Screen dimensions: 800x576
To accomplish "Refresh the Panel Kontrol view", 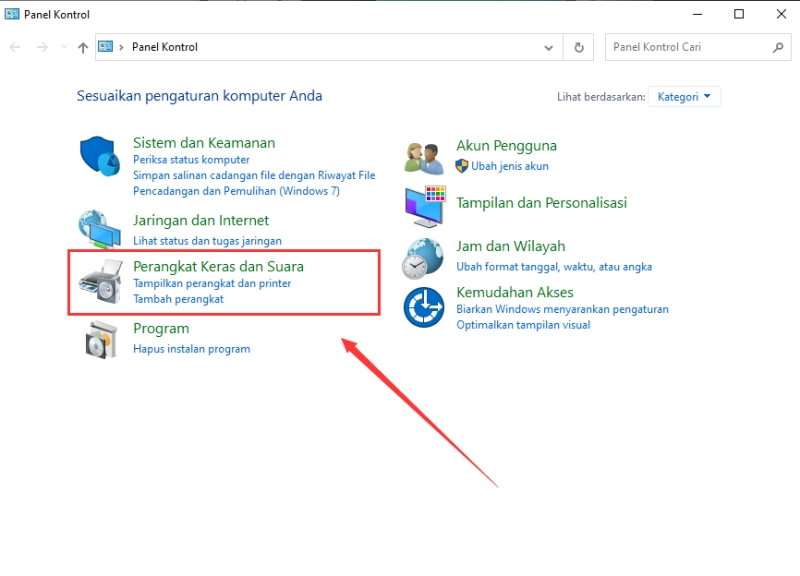I will click(x=579, y=47).
